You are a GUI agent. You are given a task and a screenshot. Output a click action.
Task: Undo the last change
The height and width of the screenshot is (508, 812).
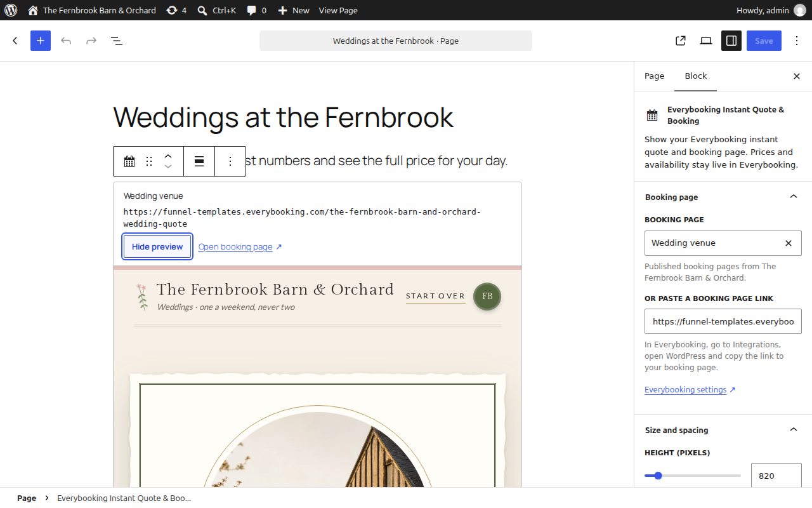click(x=66, y=41)
